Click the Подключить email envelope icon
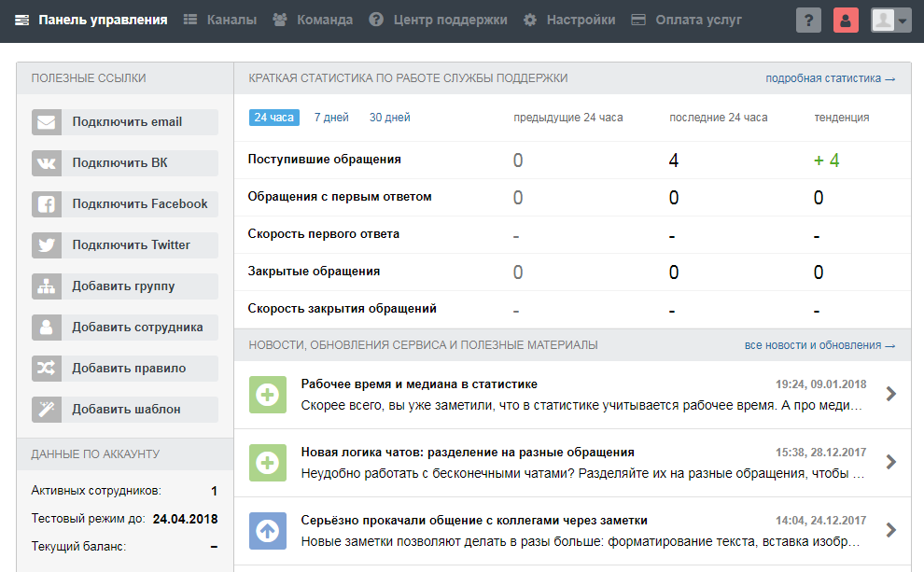 point(45,121)
